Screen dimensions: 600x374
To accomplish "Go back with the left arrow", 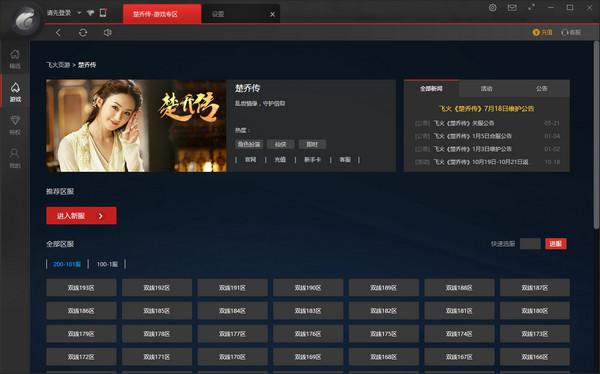I will click(58, 33).
